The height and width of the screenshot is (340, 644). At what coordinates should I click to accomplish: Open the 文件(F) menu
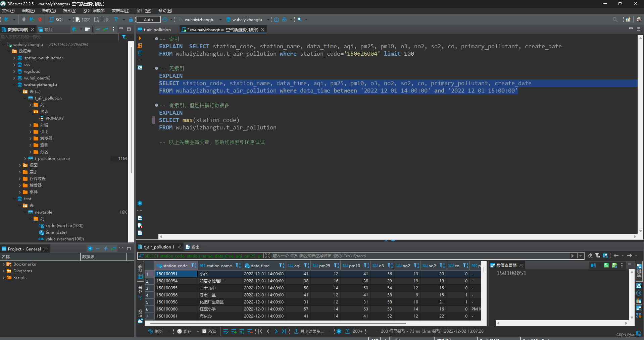8,11
